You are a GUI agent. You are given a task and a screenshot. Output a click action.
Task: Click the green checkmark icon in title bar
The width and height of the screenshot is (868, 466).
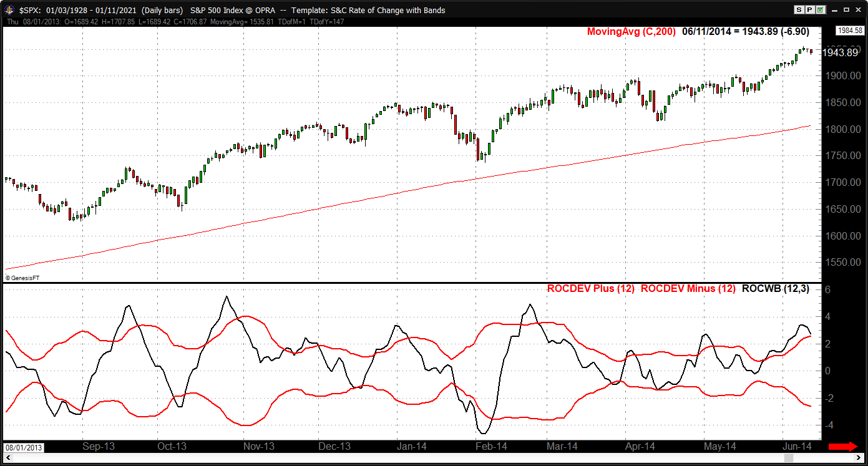coord(821,10)
